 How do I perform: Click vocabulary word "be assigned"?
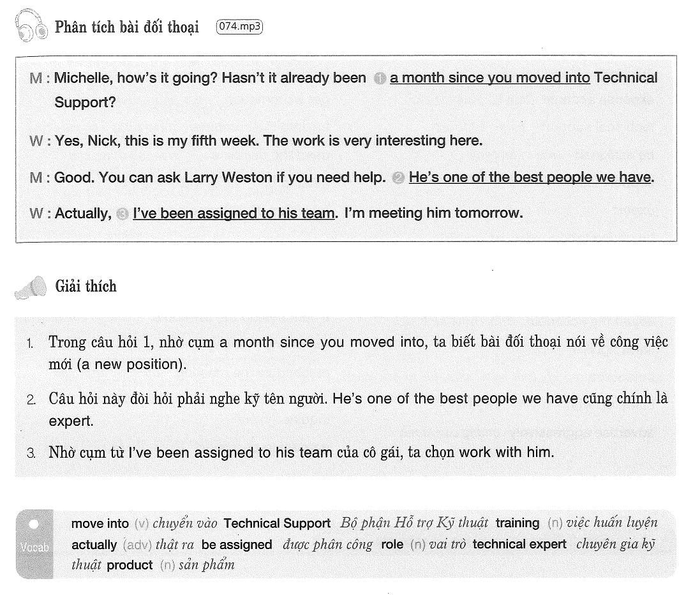(237, 545)
